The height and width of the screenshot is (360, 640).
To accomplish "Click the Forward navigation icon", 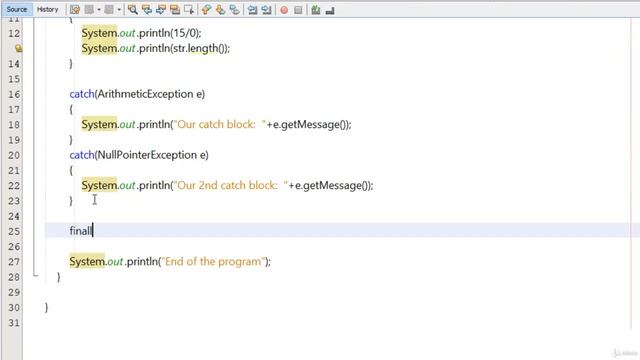I will (109, 10).
